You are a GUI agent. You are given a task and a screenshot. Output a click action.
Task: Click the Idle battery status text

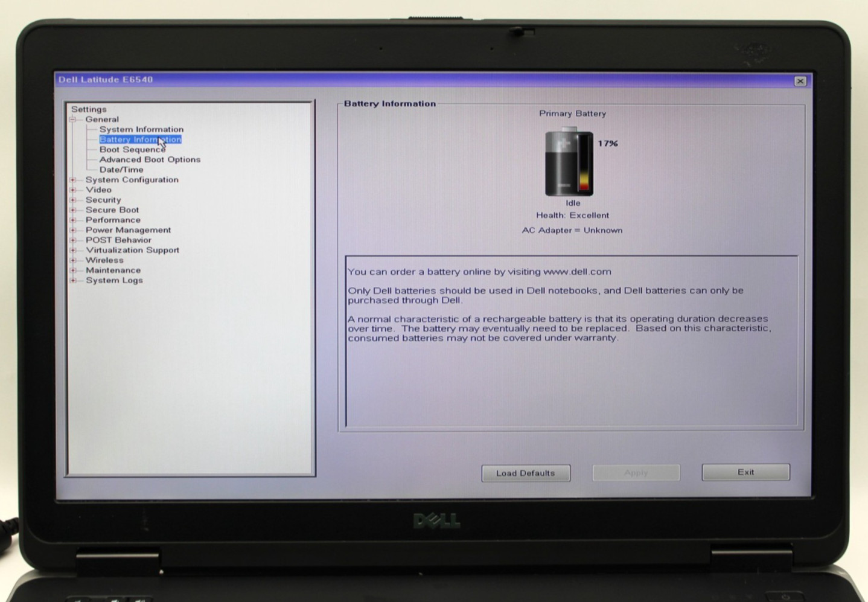[x=573, y=203]
